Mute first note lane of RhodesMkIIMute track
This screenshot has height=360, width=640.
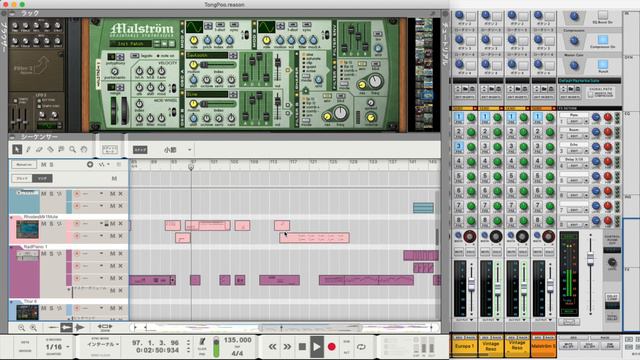(112, 224)
